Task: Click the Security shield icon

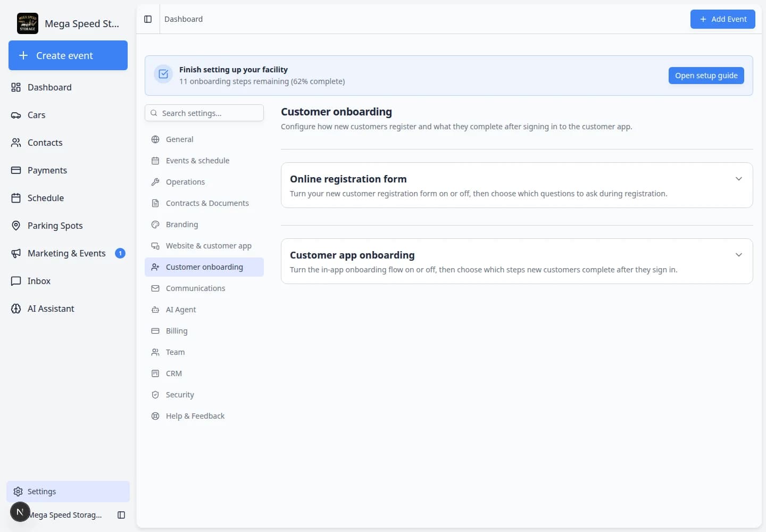Action: pyautogui.click(x=155, y=395)
